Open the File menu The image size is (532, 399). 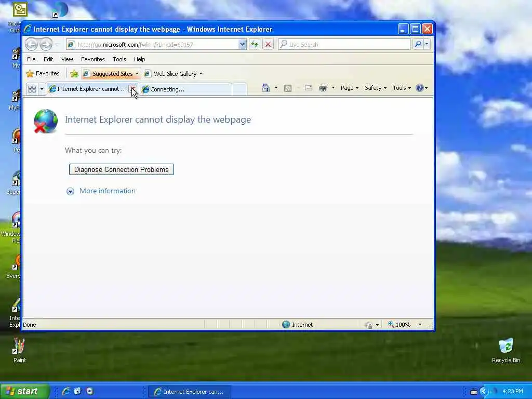(31, 59)
